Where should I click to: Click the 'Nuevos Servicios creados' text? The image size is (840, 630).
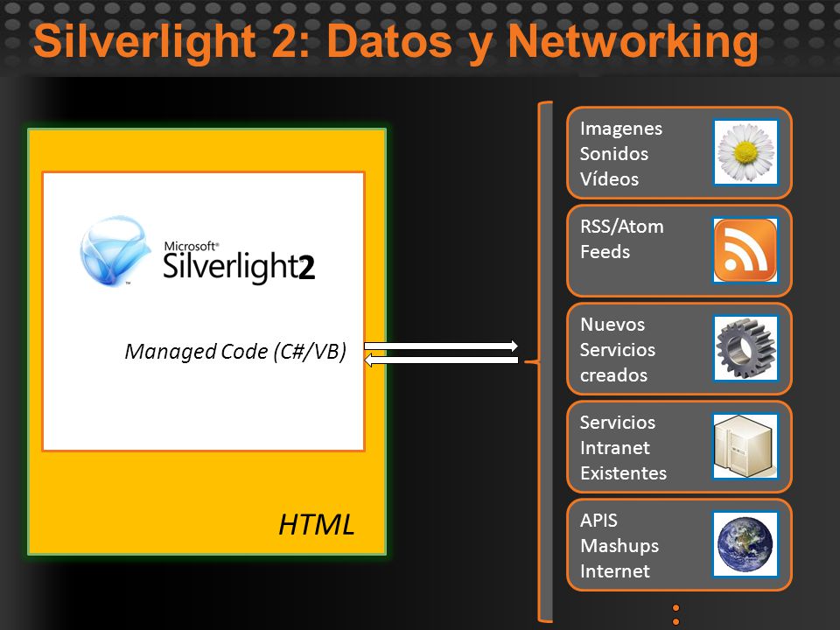click(x=618, y=350)
